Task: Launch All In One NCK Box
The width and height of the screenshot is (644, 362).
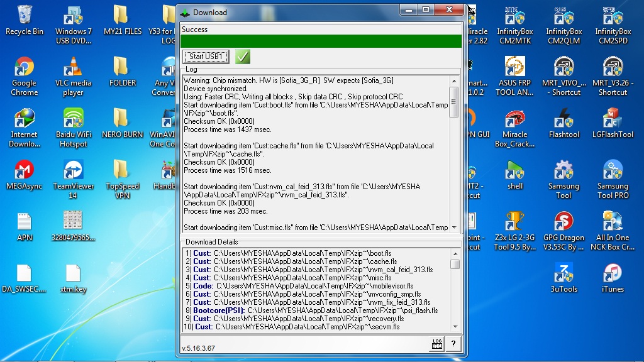Action: [x=613, y=231]
